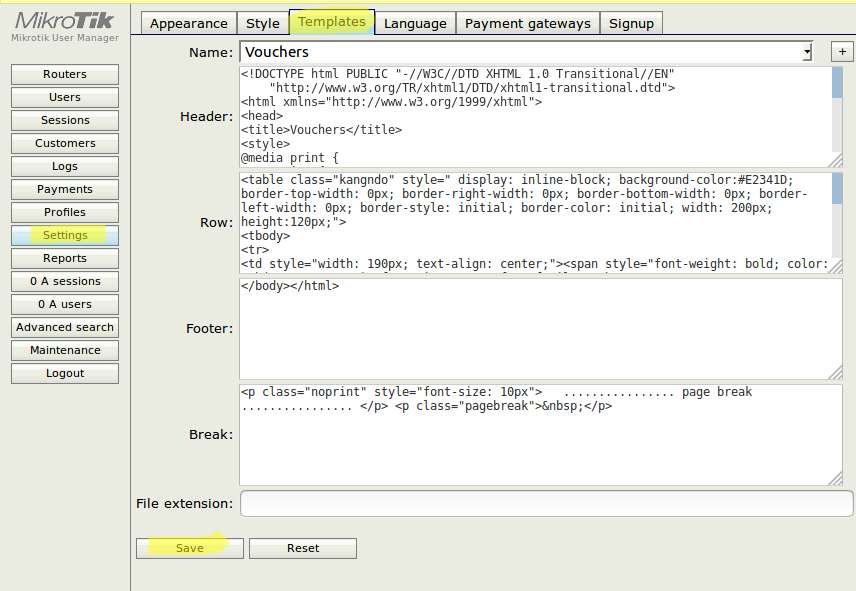The height and width of the screenshot is (591, 856).
Task: Open the Signup tab
Action: pos(631,23)
